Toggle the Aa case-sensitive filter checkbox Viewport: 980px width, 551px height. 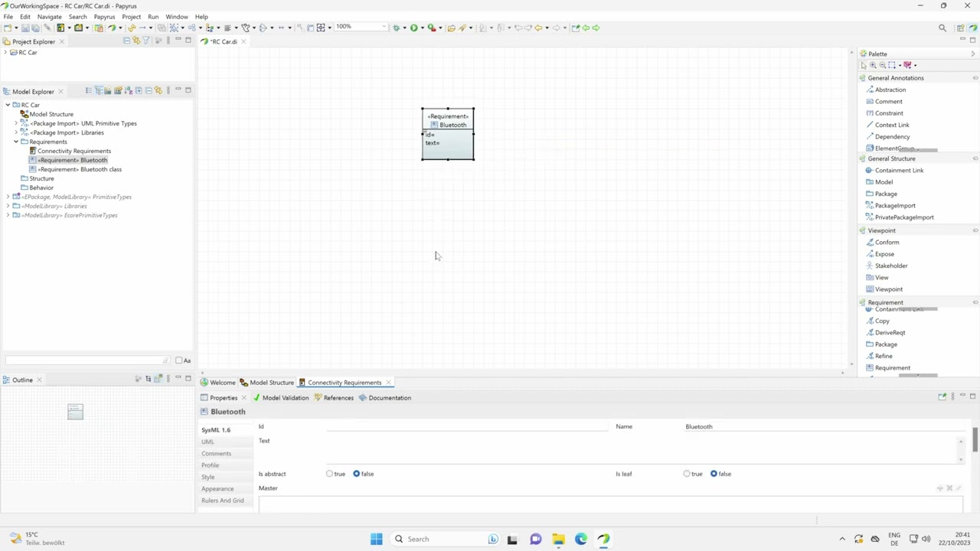178,360
